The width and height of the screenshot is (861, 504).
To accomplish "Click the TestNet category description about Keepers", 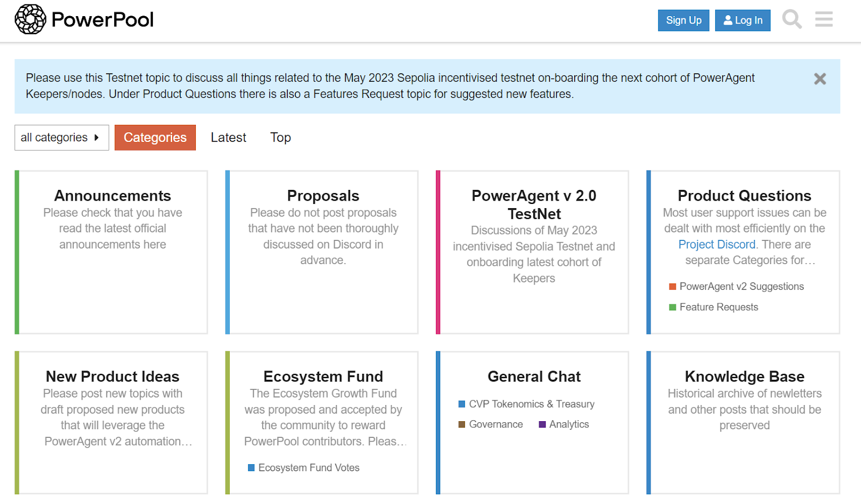I will point(534,254).
